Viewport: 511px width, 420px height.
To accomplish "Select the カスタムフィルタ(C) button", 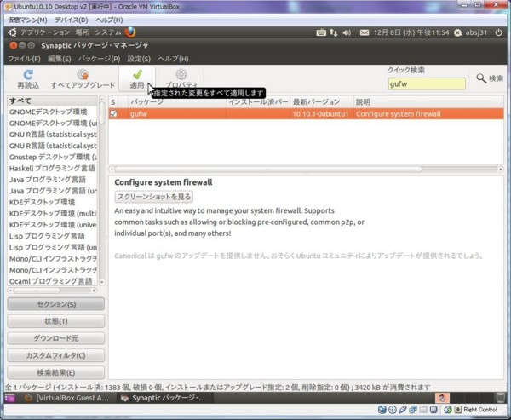I will [x=56, y=355].
